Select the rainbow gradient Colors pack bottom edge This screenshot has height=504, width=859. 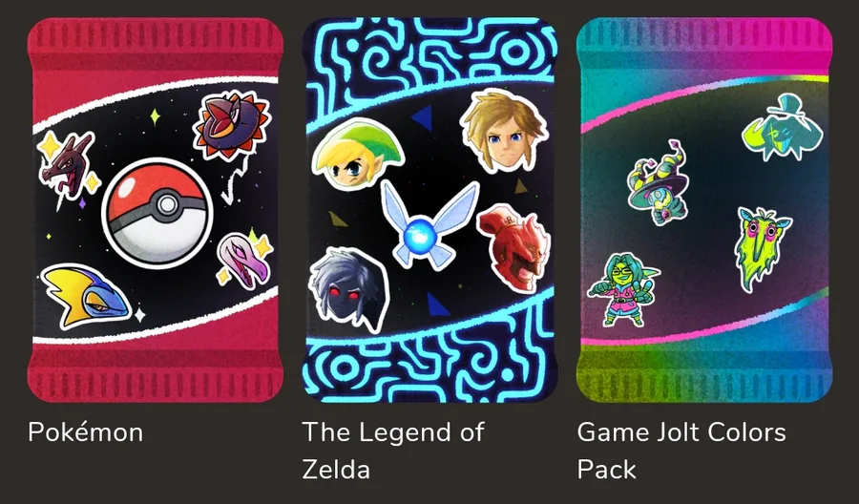click(x=704, y=376)
